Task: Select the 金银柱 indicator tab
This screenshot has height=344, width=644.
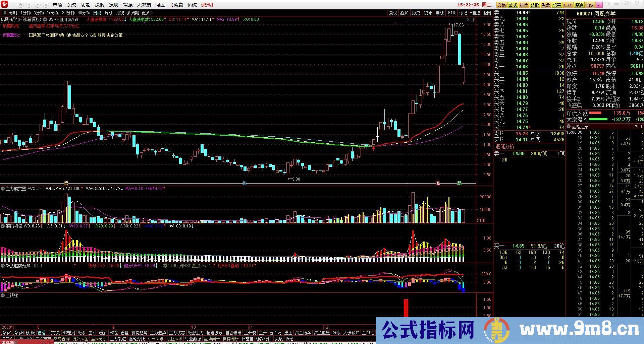Action: pos(368,333)
